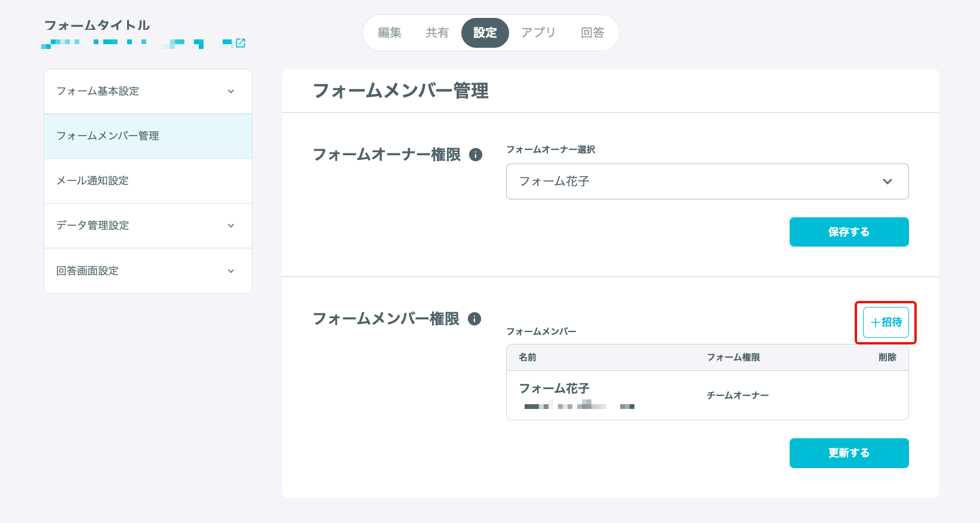Viewport: 980px width, 523px height.
Task: Click フォーム花子 name in member table
Action: click(554, 389)
